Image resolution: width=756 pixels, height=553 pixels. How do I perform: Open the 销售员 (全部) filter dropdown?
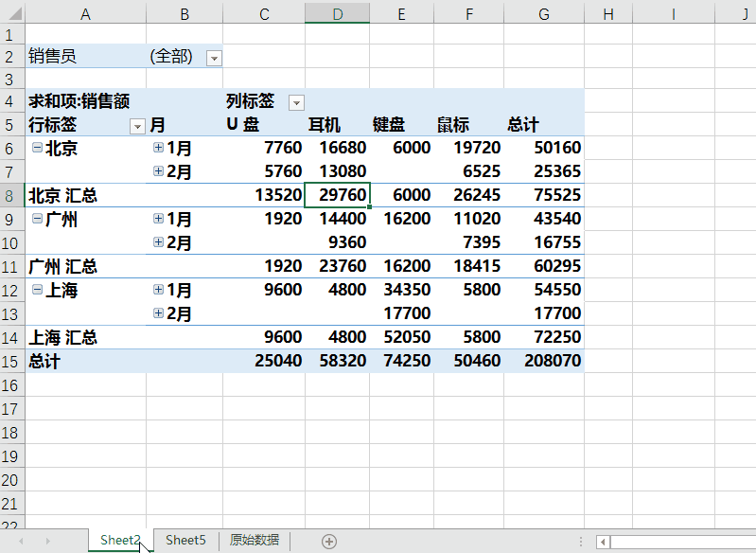tap(214, 58)
